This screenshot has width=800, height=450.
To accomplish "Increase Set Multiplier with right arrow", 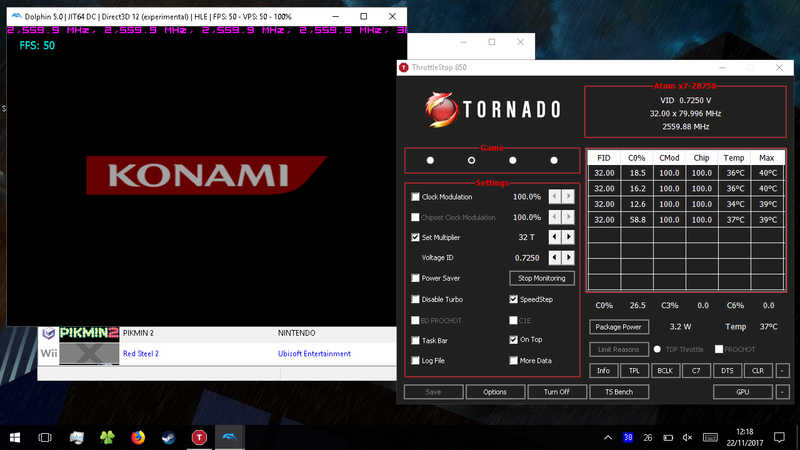I will click(568, 237).
